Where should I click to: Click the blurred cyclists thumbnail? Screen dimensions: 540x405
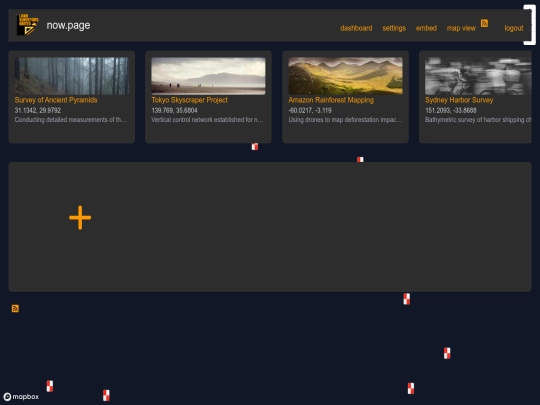pyautogui.click(x=478, y=76)
